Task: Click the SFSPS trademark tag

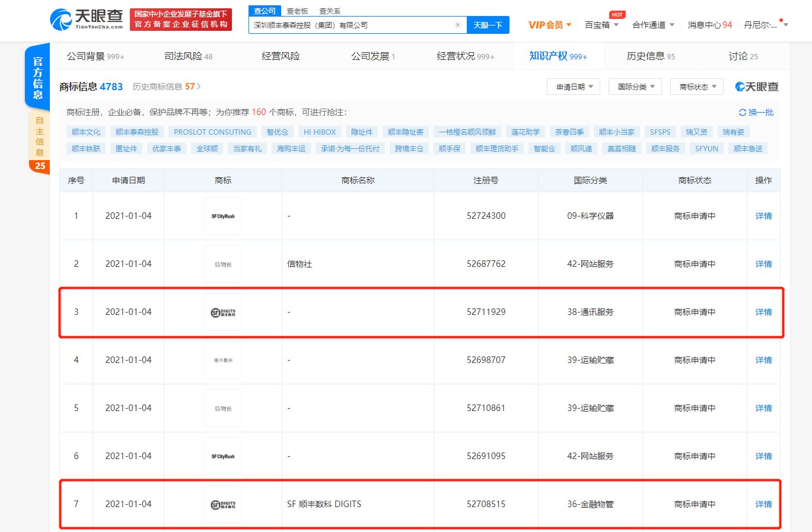Action: click(660, 132)
